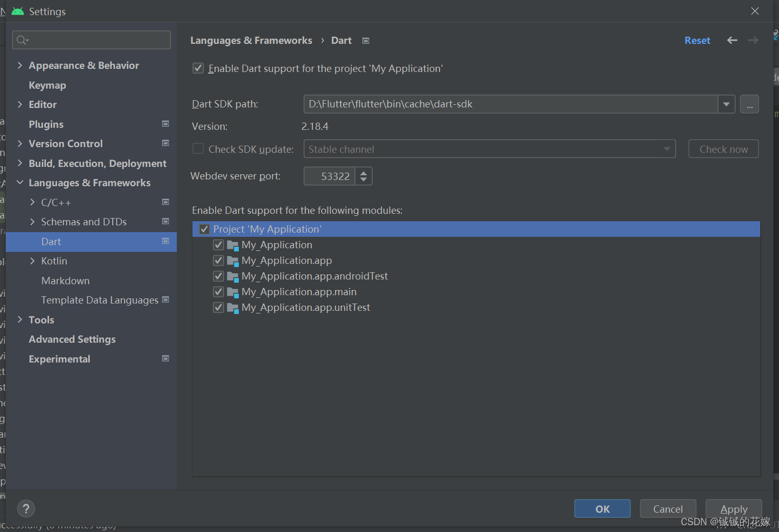
Task: Uncheck the My_Application module checkbox
Action: 218,245
